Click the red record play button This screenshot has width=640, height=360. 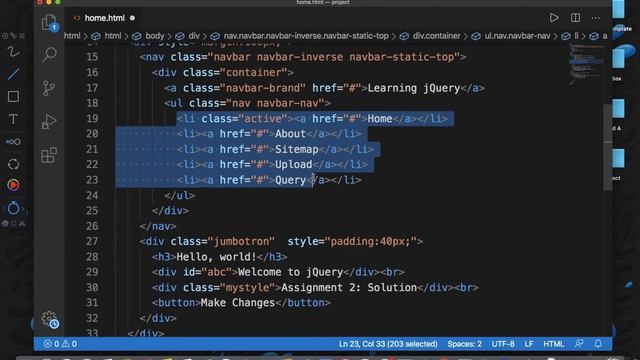pyautogui.click(x=13, y=185)
